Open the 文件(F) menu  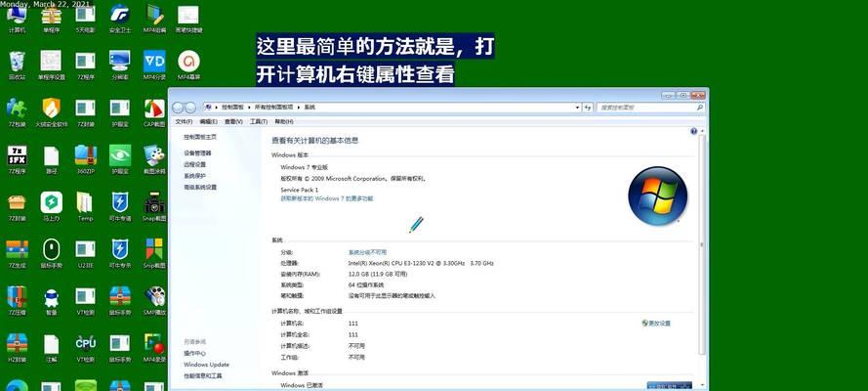click(x=184, y=121)
